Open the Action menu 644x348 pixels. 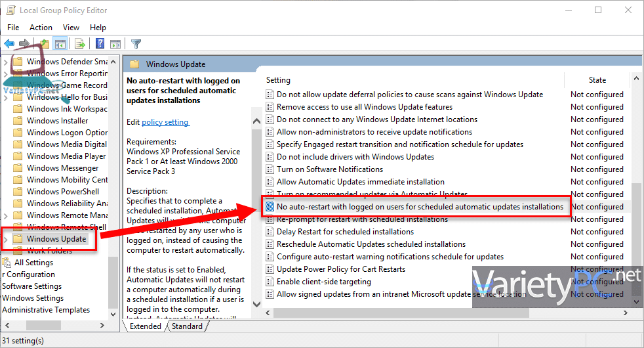pos(41,28)
